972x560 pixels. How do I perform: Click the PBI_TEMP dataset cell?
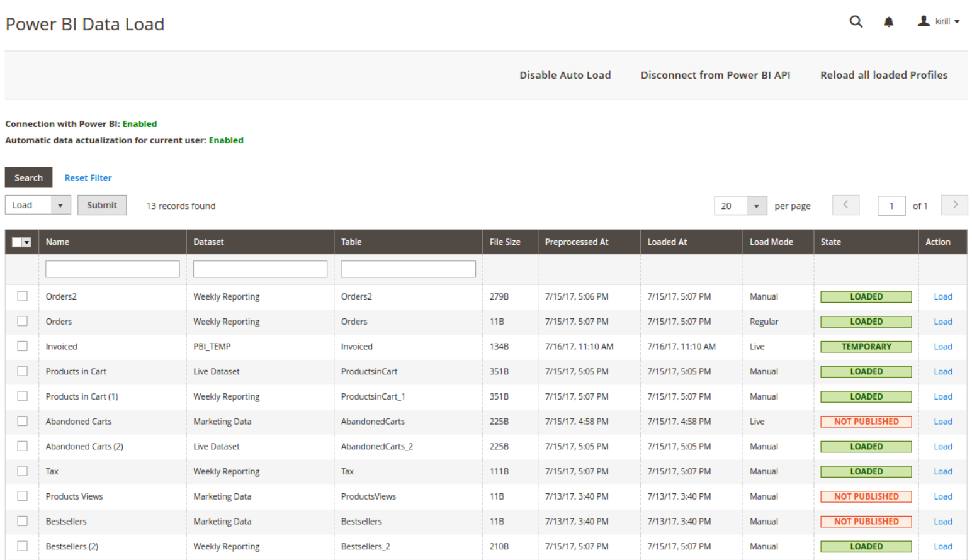click(x=212, y=347)
